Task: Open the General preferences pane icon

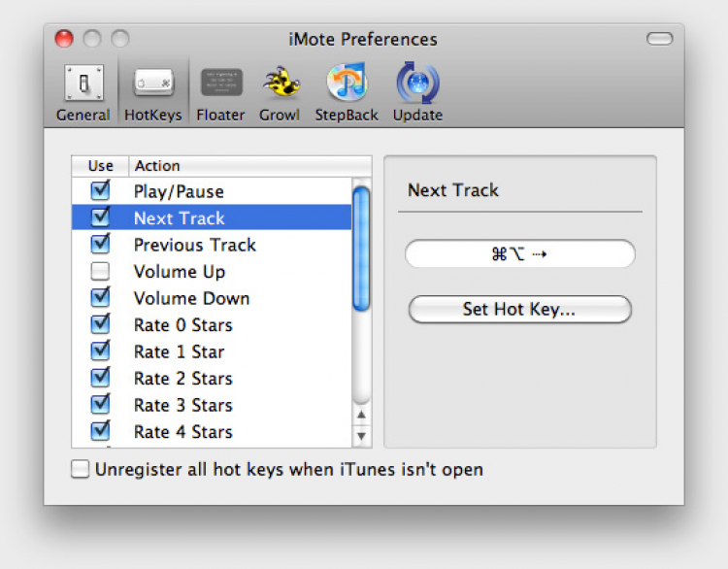Action: pos(83,85)
